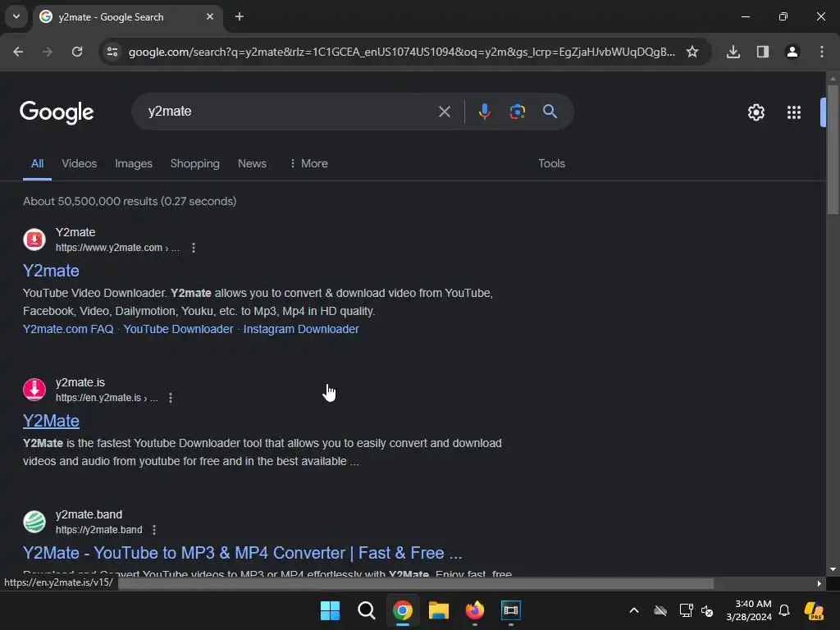This screenshot has height=630, width=840.
Task: Close the y2mate Google Search tab
Action: click(210, 16)
